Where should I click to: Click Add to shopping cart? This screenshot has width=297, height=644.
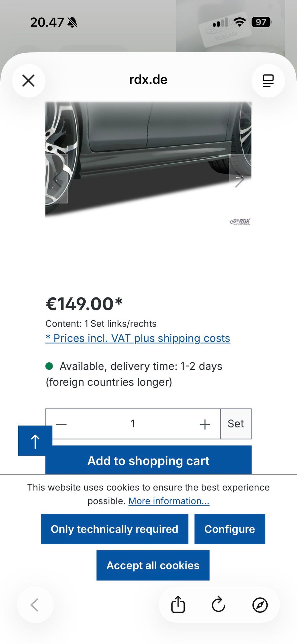[148, 460]
